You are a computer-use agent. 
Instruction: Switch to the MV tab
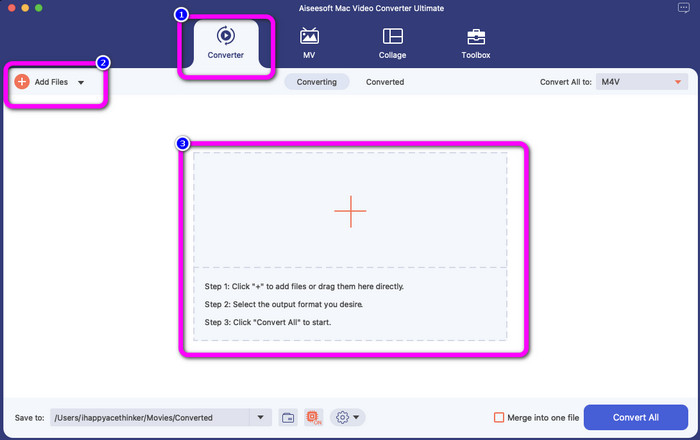tap(309, 43)
